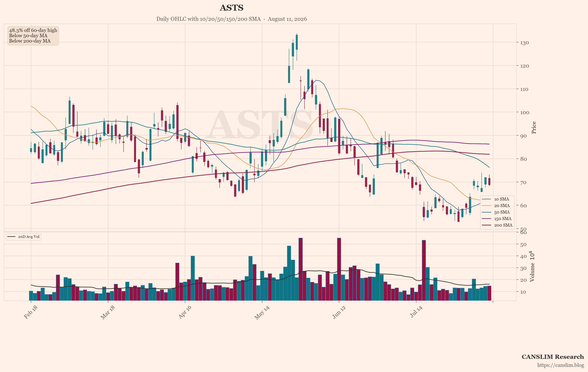This screenshot has height=372, width=588.
Task: Click the Price axis title
Action: [x=534, y=127]
